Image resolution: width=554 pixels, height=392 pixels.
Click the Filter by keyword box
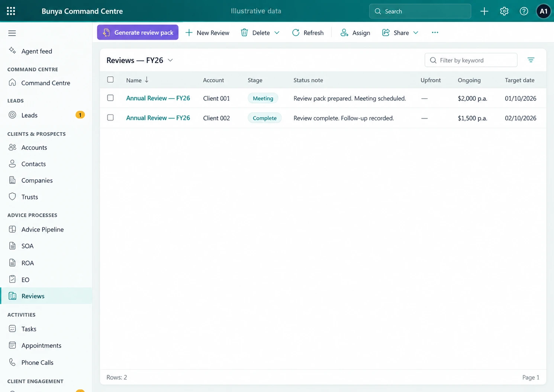click(471, 60)
